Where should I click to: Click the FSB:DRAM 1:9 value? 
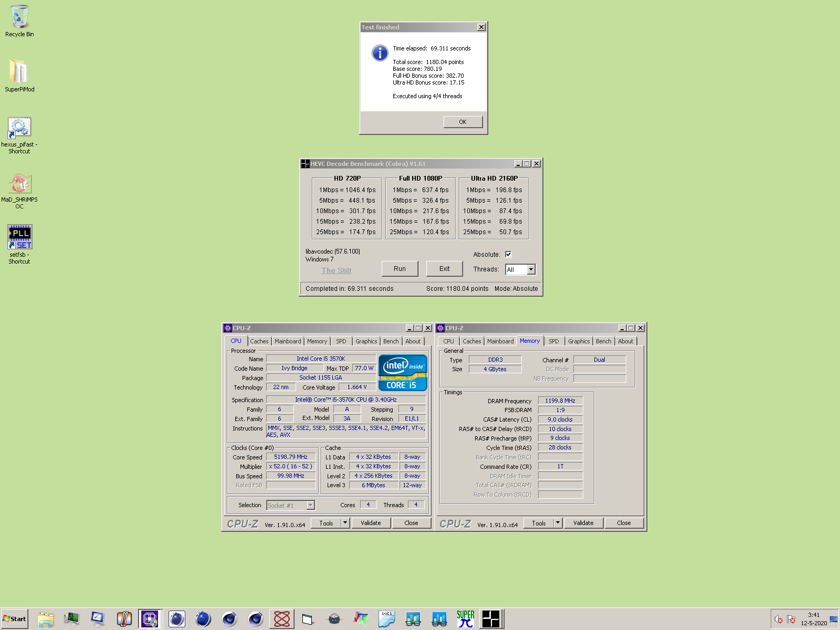coord(560,410)
